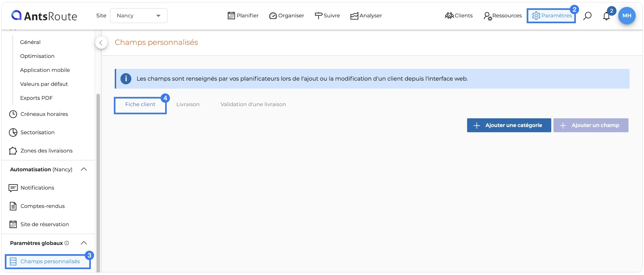The height and width of the screenshot is (275, 644).
Task: Click the AntsRoute logo
Action: tap(44, 16)
